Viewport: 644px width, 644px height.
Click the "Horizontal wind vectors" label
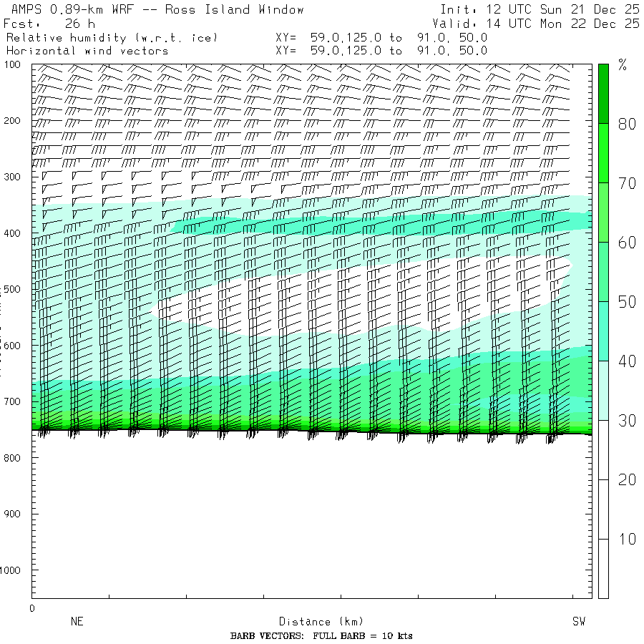click(87, 51)
